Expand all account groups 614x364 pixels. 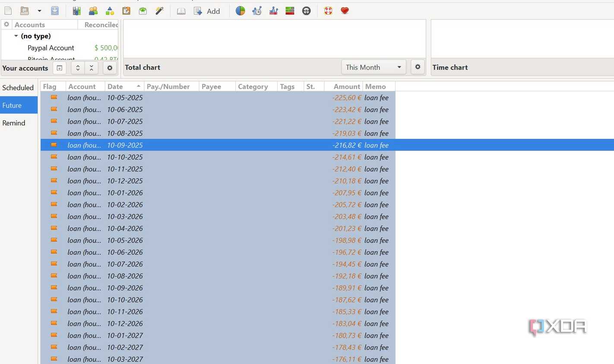coord(78,68)
